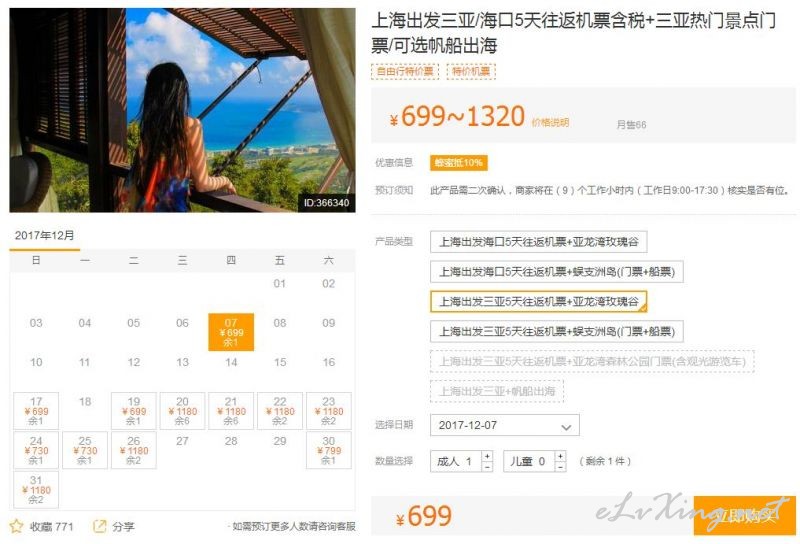This screenshot has height=544, width=800.
Task: Select 上海出发海口5天往返机票+蜈支洲岛 option
Action: coord(557,272)
